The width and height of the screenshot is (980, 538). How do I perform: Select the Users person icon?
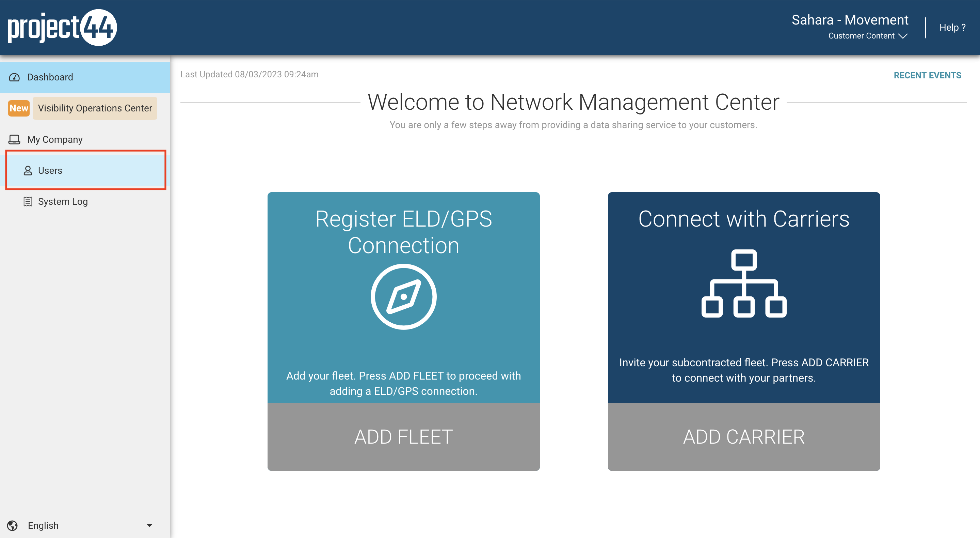tap(28, 171)
